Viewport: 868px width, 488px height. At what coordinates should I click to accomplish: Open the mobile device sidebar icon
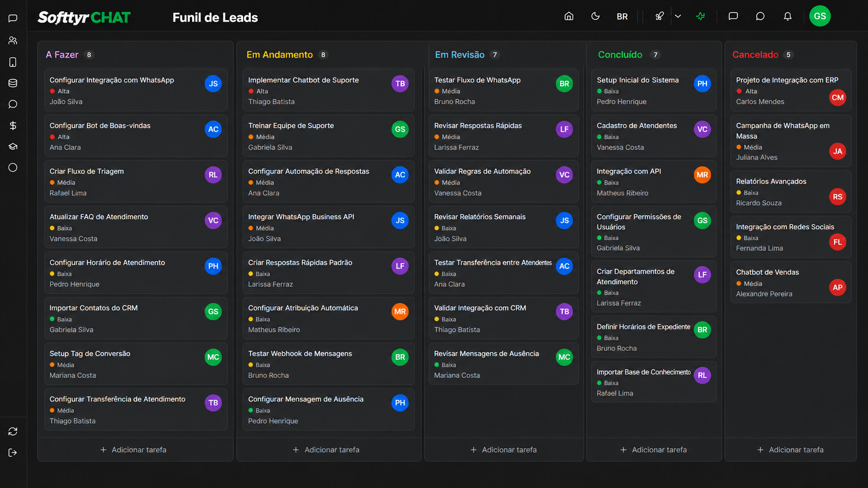pyautogui.click(x=13, y=62)
